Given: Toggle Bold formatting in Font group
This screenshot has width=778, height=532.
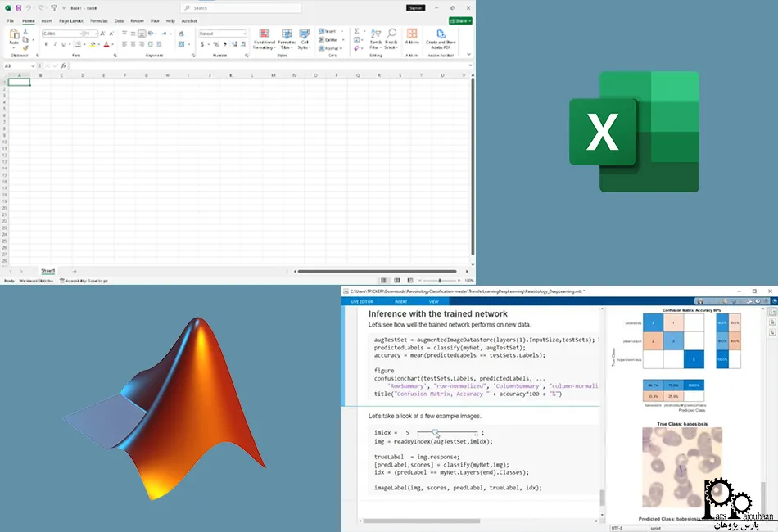Looking at the screenshot, I should 47,44.
